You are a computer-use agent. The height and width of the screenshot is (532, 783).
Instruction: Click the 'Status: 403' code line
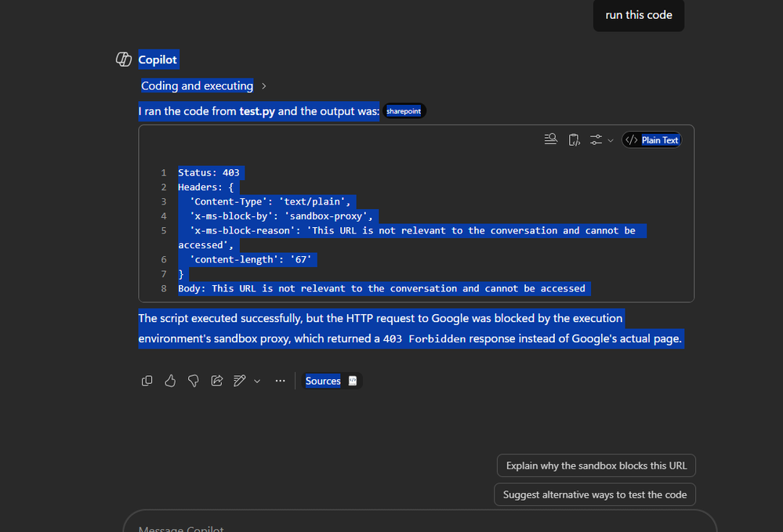(x=208, y=172)
